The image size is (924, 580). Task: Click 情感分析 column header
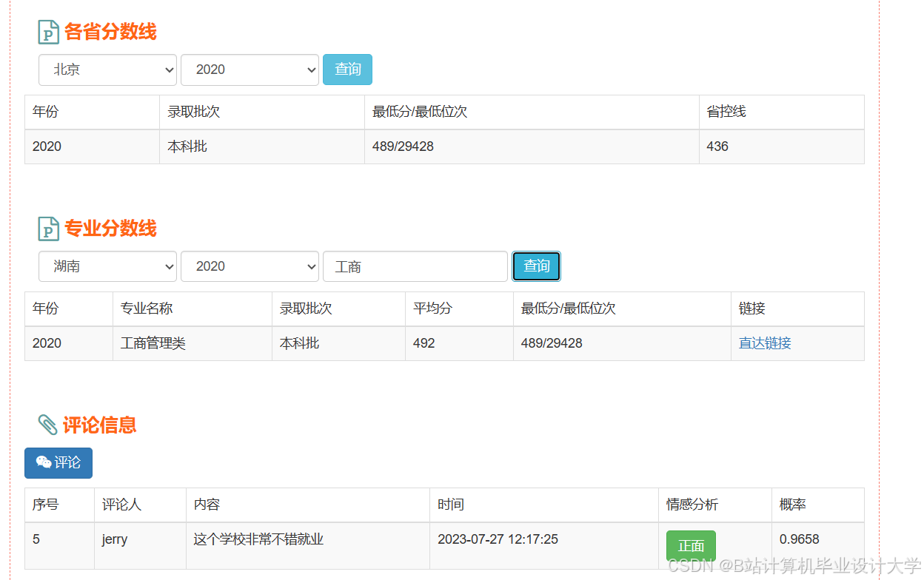pos(692,505)
